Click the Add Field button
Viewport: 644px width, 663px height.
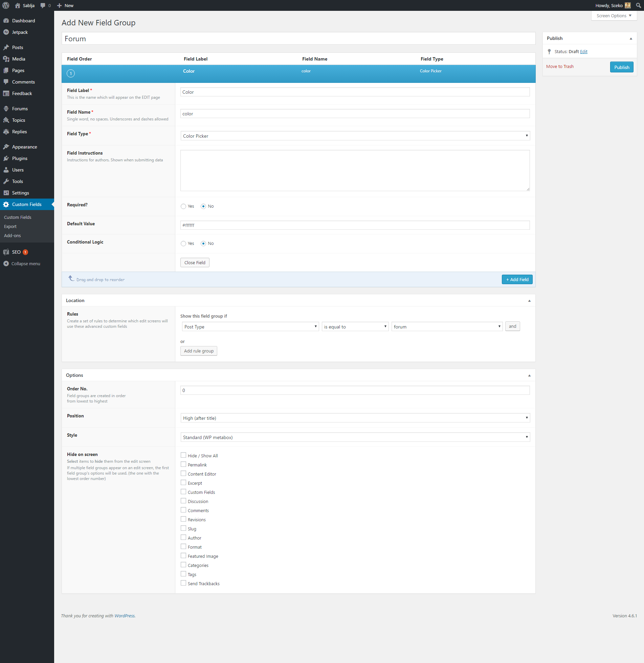point(517,279)
